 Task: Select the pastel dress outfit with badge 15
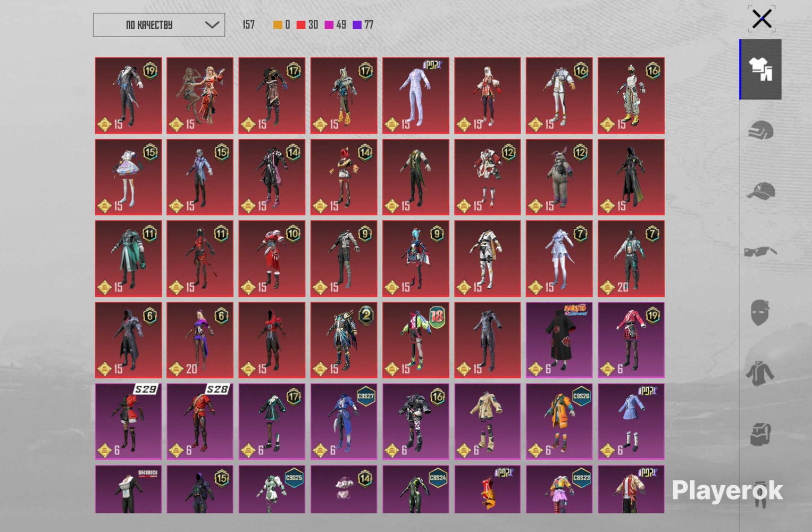128,177
